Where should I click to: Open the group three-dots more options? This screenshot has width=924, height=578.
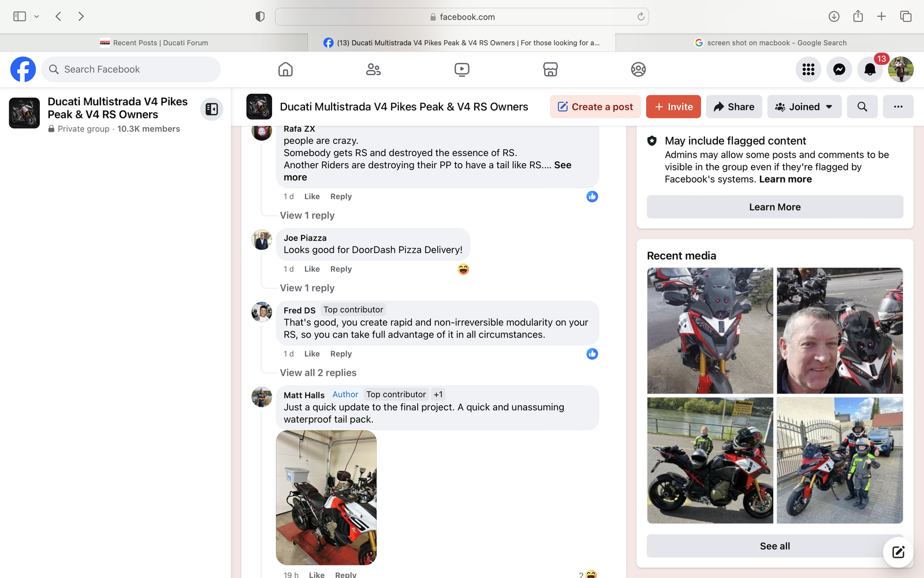click(898, 107)
